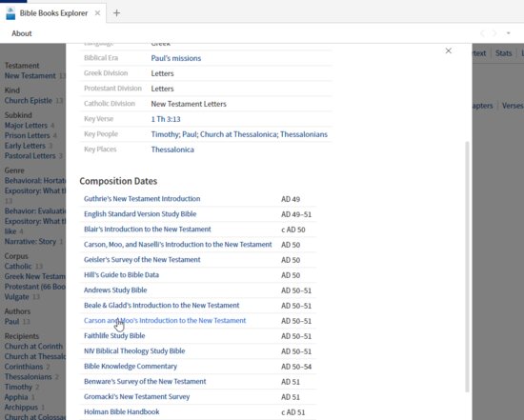Open Holman Bible Handbook entry

[121, 412]
